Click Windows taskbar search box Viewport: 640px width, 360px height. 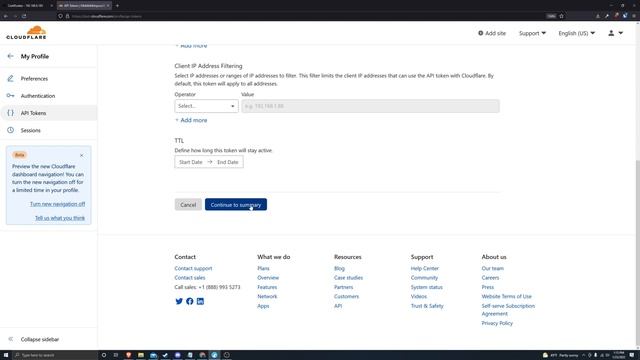55,355
